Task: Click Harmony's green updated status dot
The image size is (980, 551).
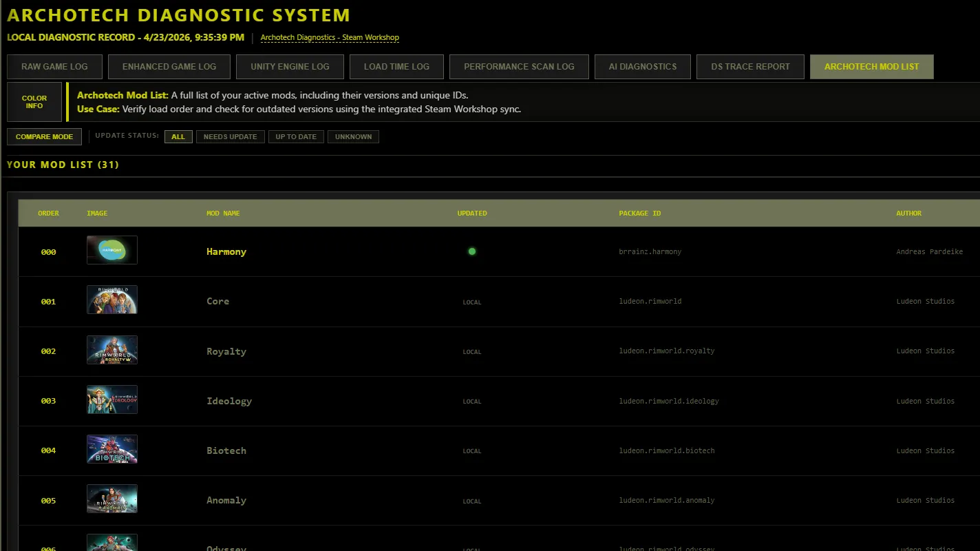Action: pyautogui.click(x=472, y=251)
